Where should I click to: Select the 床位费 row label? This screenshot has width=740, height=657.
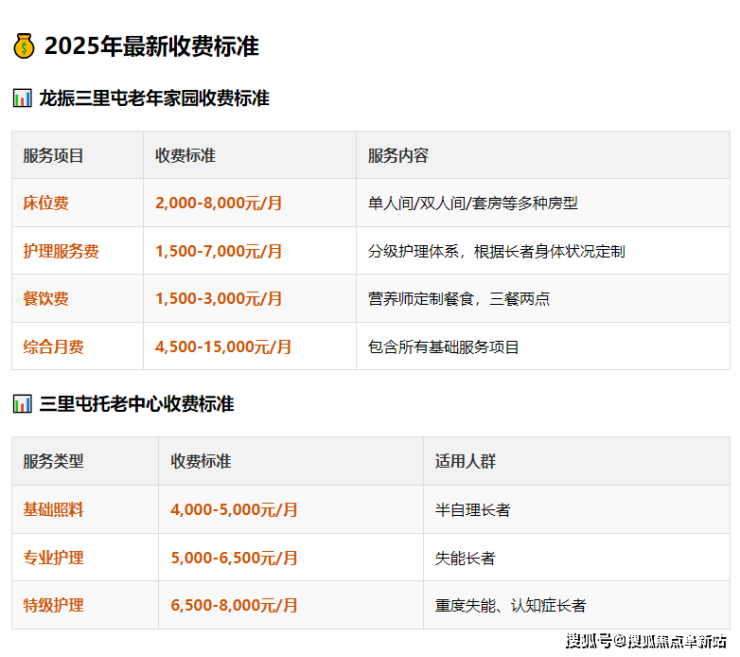click(46, 203)
